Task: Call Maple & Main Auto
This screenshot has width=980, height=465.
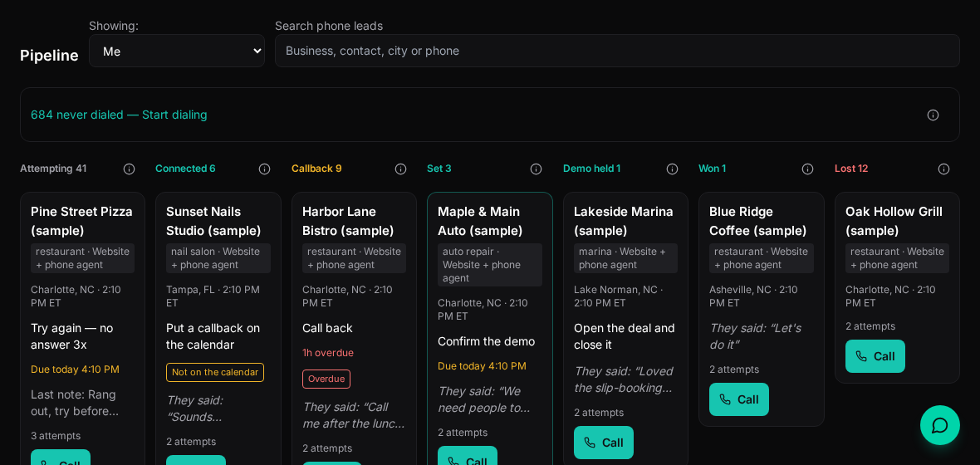Action: (468, 456)
